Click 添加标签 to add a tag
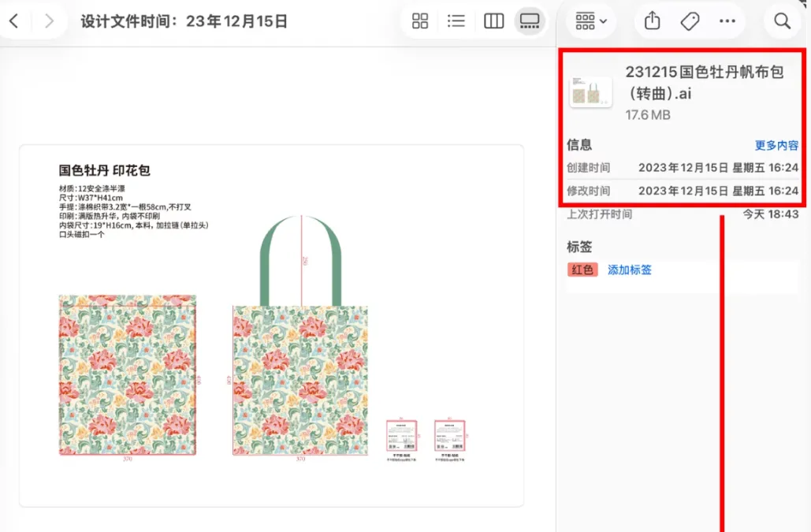811x532 pixels. (630, 270)
